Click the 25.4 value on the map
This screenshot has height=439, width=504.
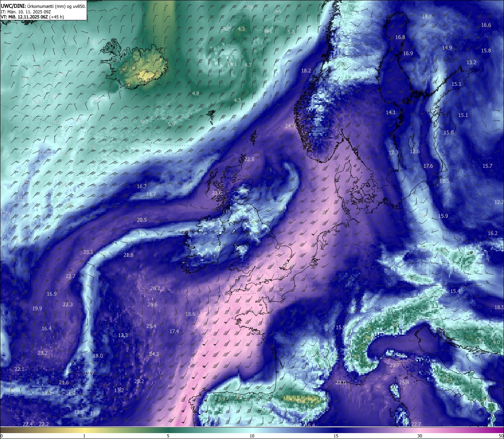pyautogui.click(x=151, y=326)
